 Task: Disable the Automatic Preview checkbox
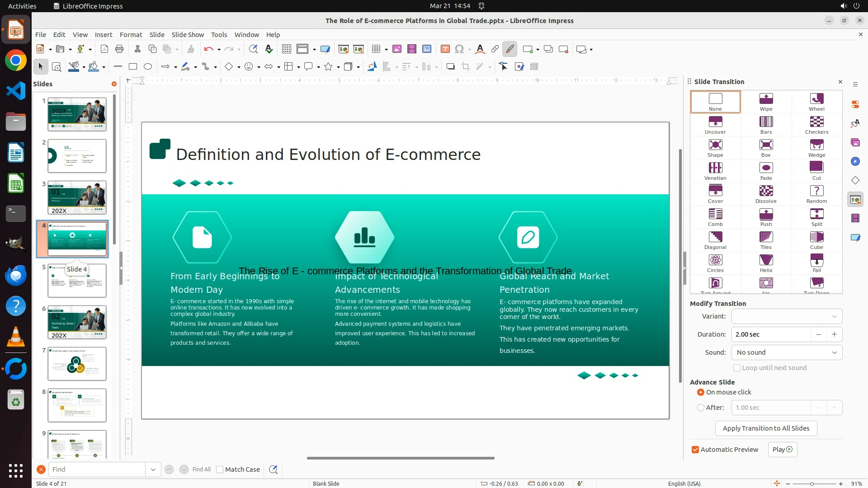pyautogui.click(x=695, y=450)
